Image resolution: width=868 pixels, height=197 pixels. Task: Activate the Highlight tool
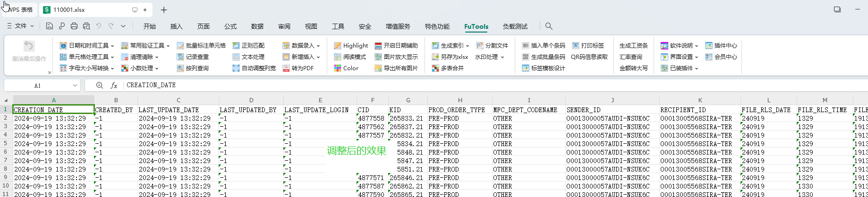[351, 46]
